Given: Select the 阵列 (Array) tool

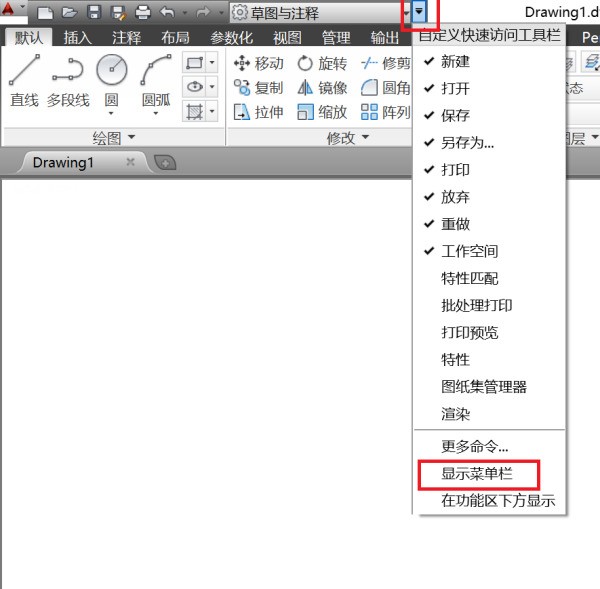Looking at the screenshot, I should coord(386,112).
